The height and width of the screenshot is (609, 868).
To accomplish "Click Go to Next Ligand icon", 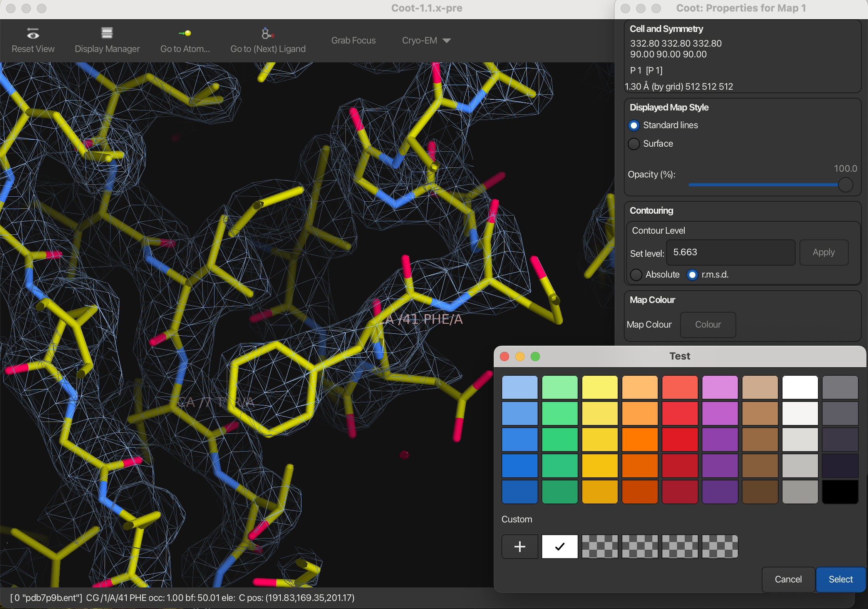I will pyautogui.click(x=268, y=33).
